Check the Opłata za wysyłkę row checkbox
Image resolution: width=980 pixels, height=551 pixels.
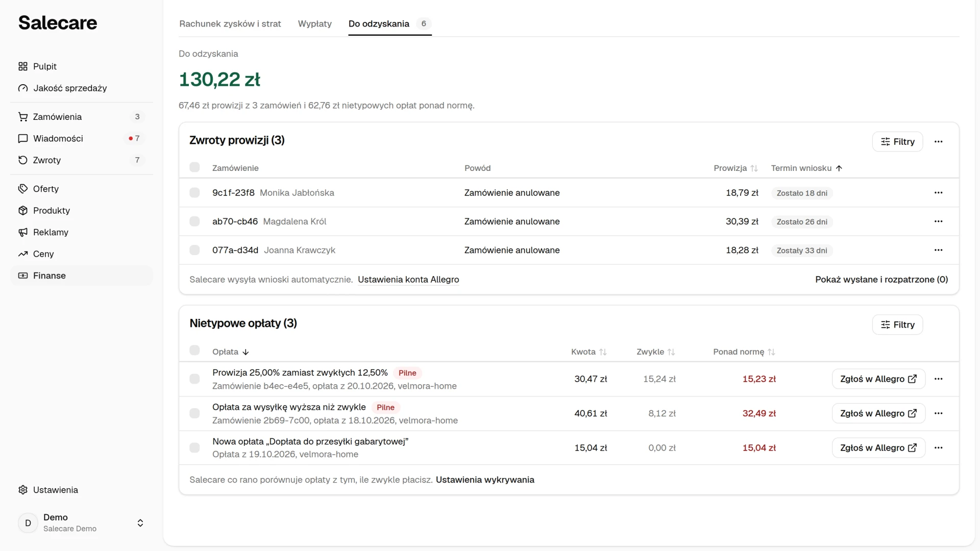pos(194,413)
